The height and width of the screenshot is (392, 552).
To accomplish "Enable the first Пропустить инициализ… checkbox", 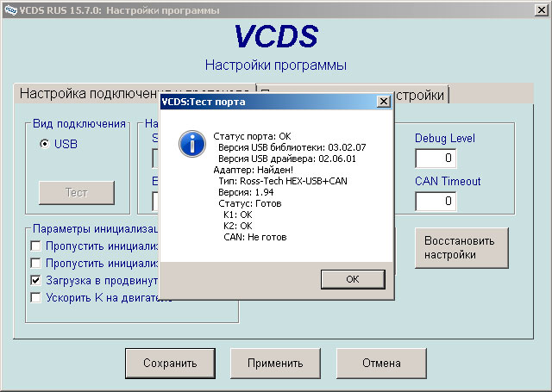I will tap(35, 246).
